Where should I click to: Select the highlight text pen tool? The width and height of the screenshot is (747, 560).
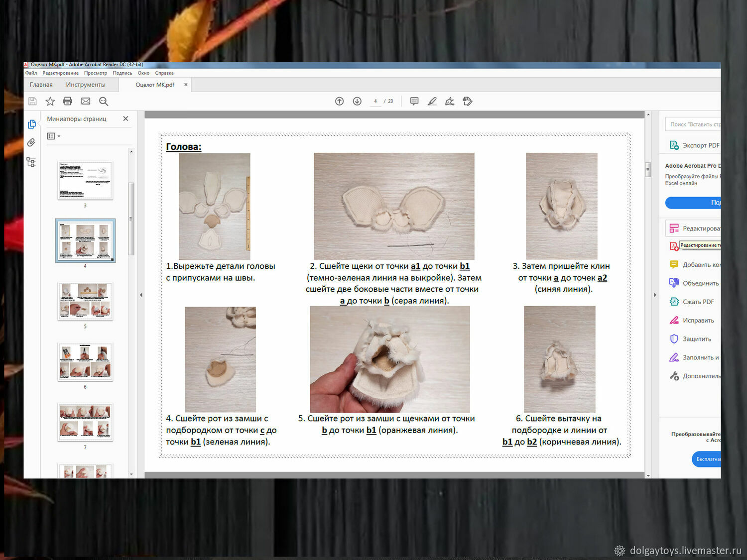coord(432,102)
